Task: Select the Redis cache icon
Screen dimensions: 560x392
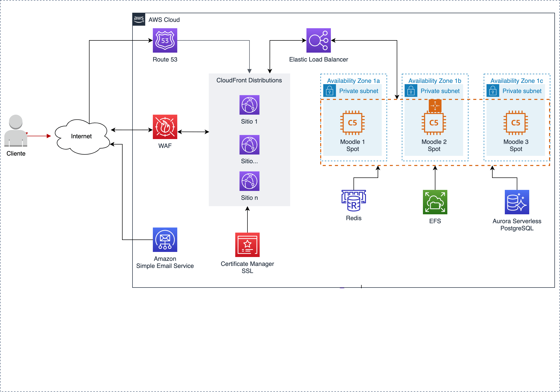Action: [x=353, y=201]
